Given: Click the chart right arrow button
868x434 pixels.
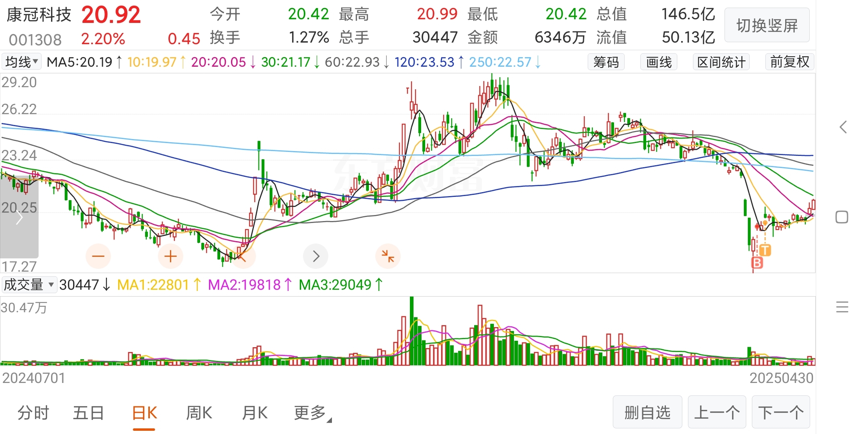Looking at the screenshot, I should pos(315,256).
